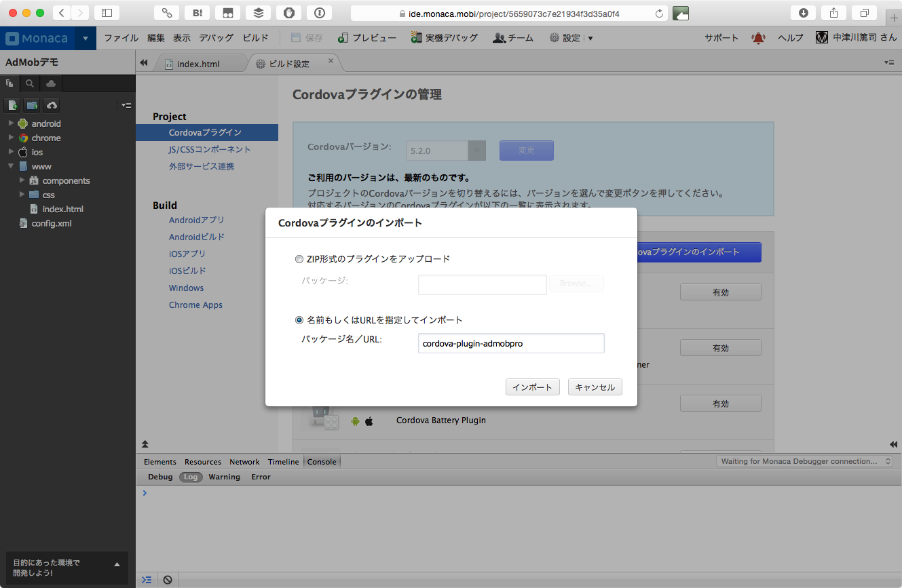This screenshot has height=588, width=902.
Task: Click the インポート button
Action: click(533, 387)
